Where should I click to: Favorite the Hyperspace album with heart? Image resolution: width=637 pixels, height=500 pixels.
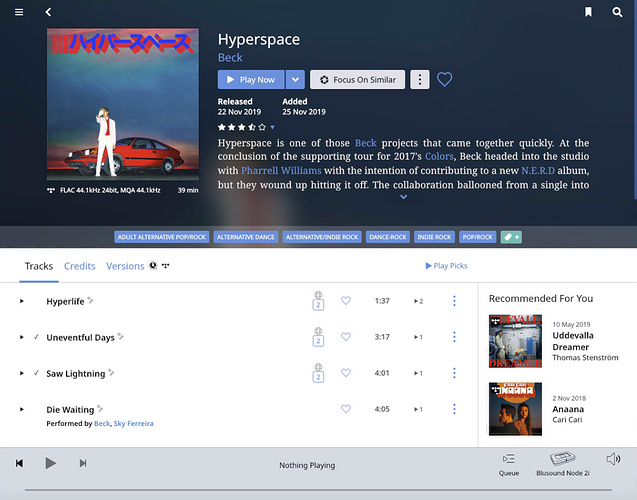click(x=444, y=79)
